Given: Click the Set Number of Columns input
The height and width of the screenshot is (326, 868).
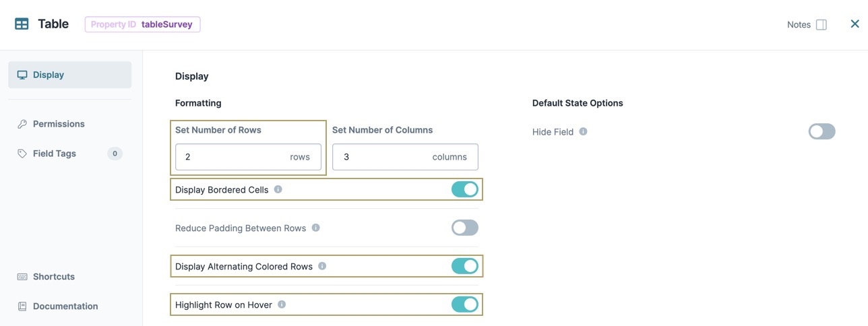Looking at the screenshot, I should tap(405, 157).
